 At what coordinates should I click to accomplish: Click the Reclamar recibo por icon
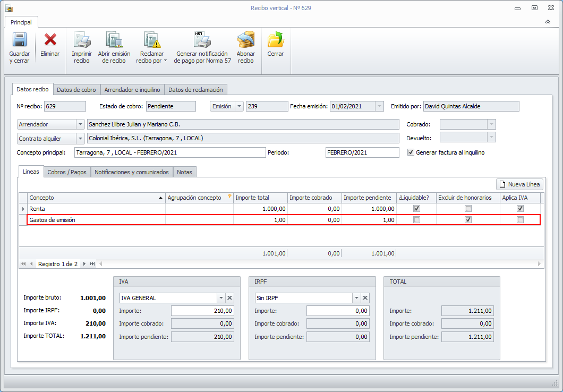pos(151,40)
